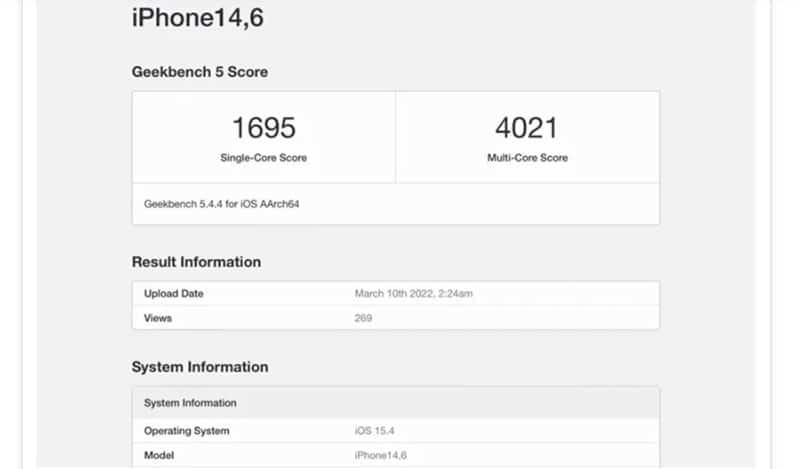This screenshot has width=800, height=469.
Task: Click the Geekbench 5 Score heading
Action: pyautogui.click(x=200, y=72)
